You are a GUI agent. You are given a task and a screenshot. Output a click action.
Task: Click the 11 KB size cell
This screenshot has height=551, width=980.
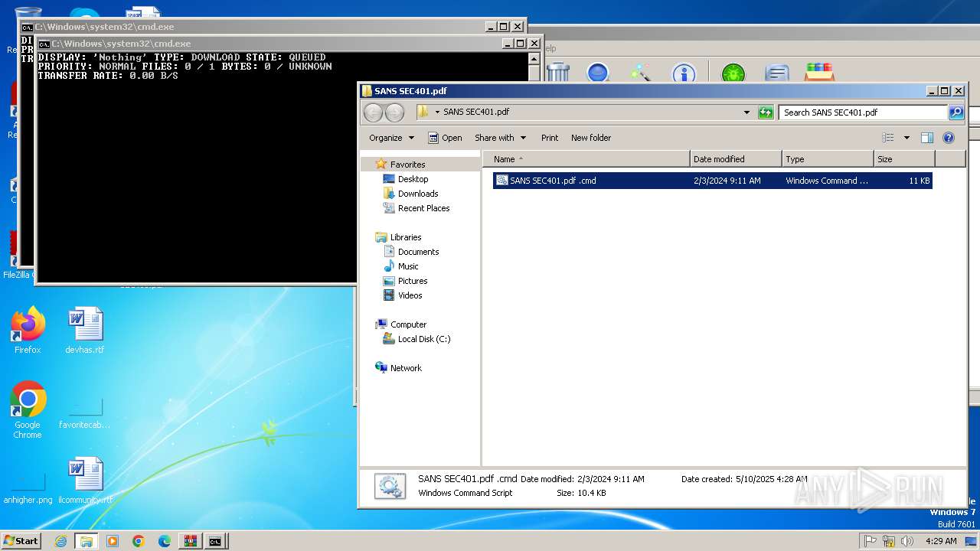pos(920,181)
